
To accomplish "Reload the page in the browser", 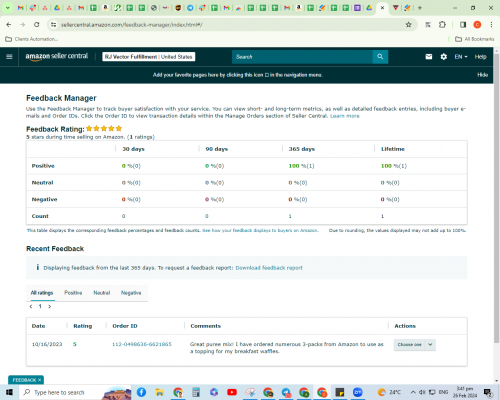I will click(x=37, y=25).
